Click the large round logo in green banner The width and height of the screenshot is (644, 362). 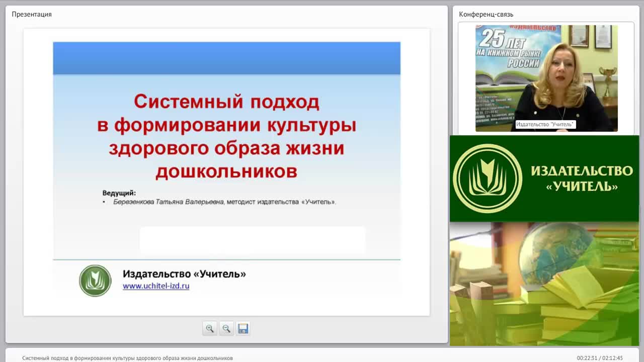(487, 178)
